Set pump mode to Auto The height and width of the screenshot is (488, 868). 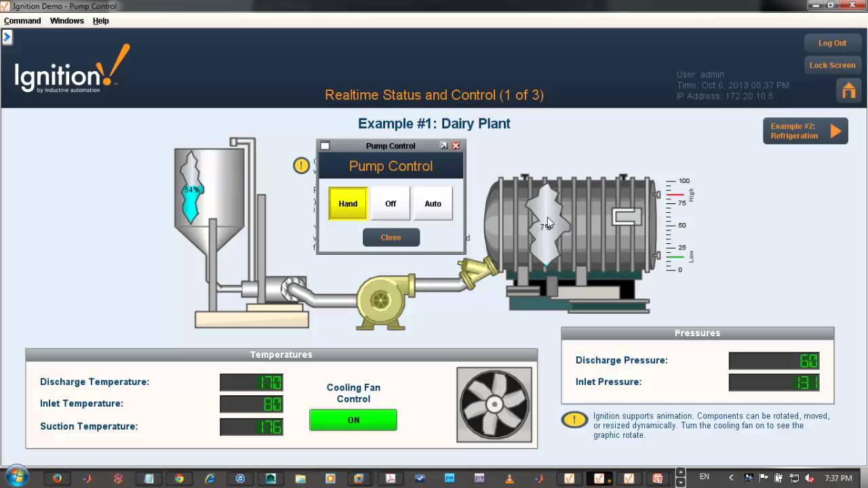(x=433, y=203)
